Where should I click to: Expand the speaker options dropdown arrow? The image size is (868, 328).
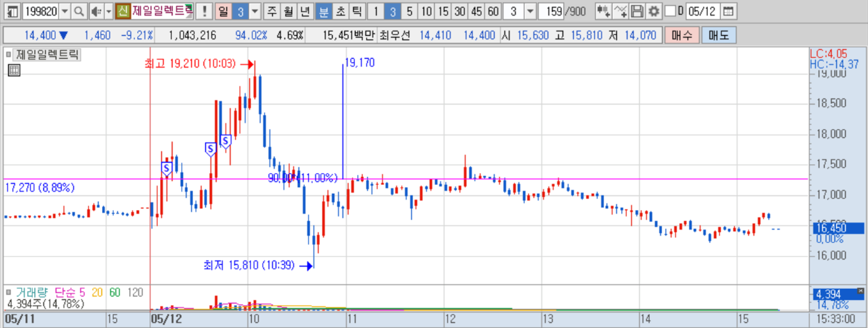point(108,11)
